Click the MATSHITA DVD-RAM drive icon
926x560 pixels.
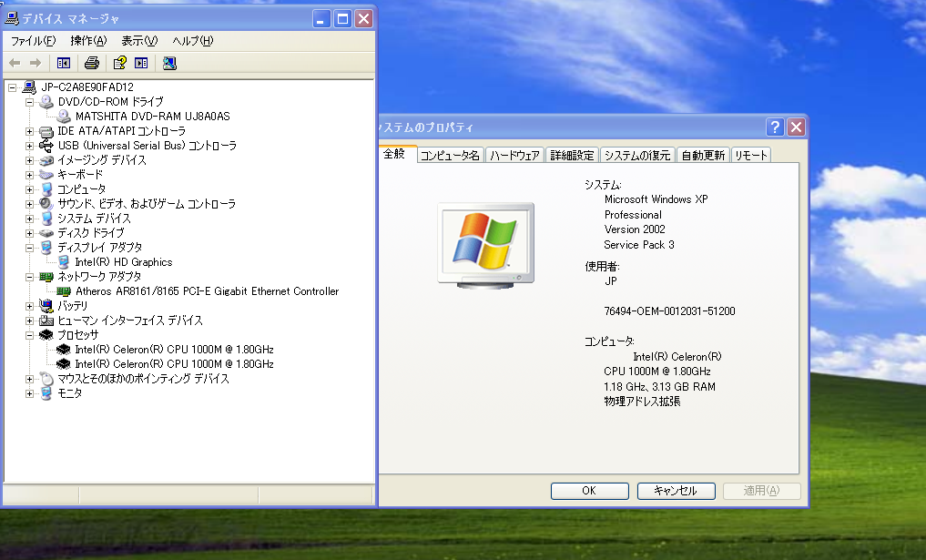click(x=63, y=117)
